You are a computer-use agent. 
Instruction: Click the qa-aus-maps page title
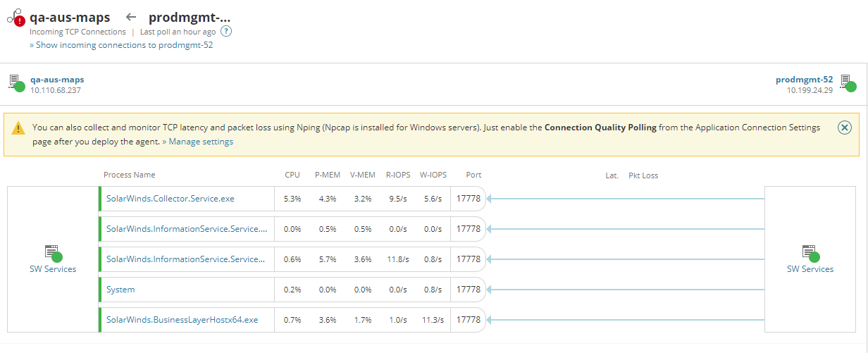click(x=70, y=18)
